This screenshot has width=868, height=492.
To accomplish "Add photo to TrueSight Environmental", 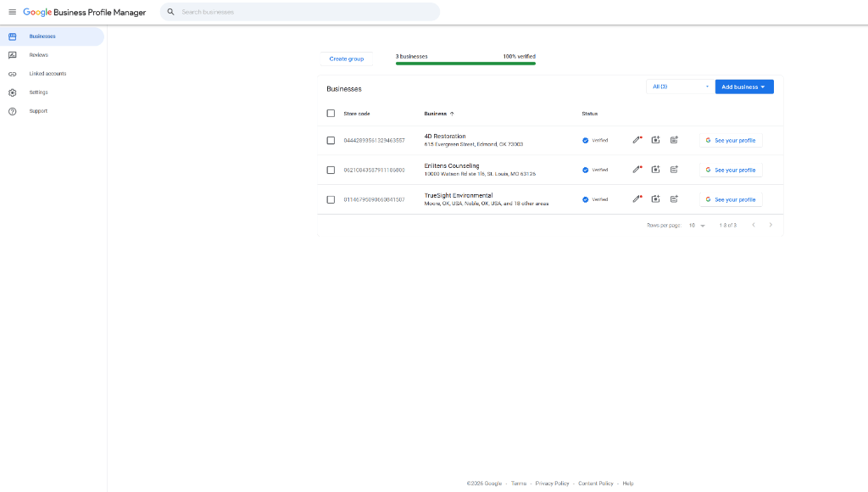I will coord(655,198).
